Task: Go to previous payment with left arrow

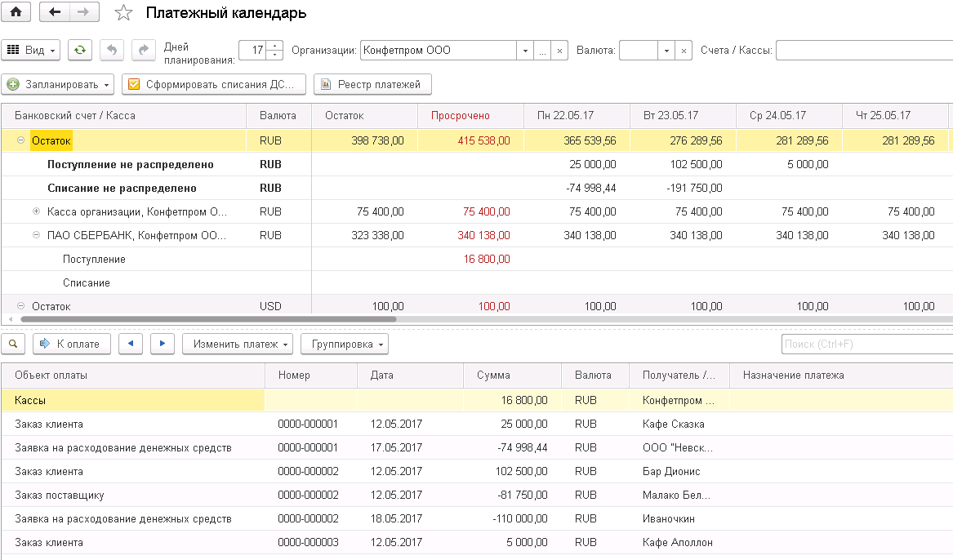Action: (131, 344)
